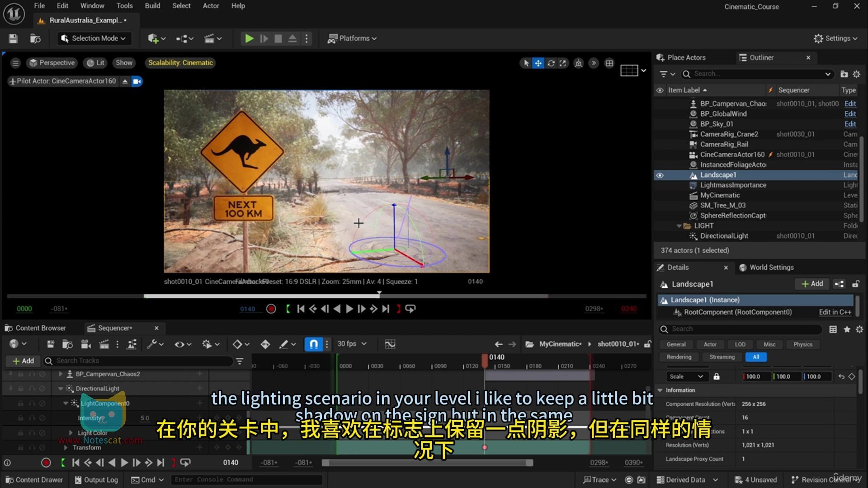Open sequencer curve editor icon
The height and width of the screenshot is (488, 868).
pos(390,344)
